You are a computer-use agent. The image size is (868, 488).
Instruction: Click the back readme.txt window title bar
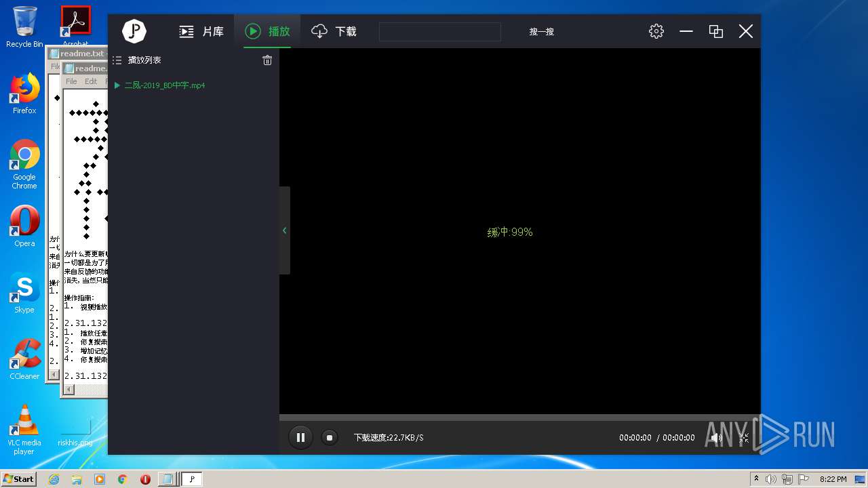click(x=77, y=54)
